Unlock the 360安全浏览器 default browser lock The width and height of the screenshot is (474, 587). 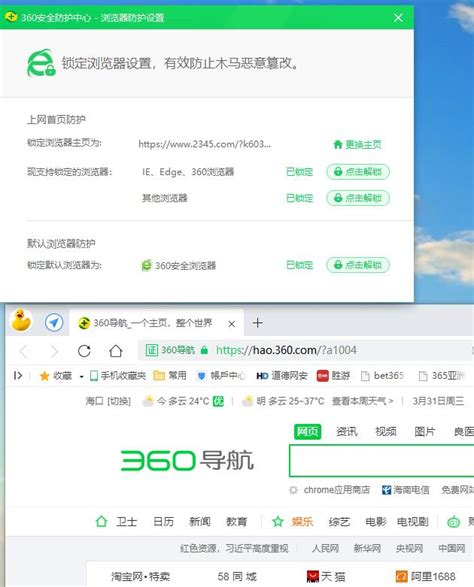358,265
